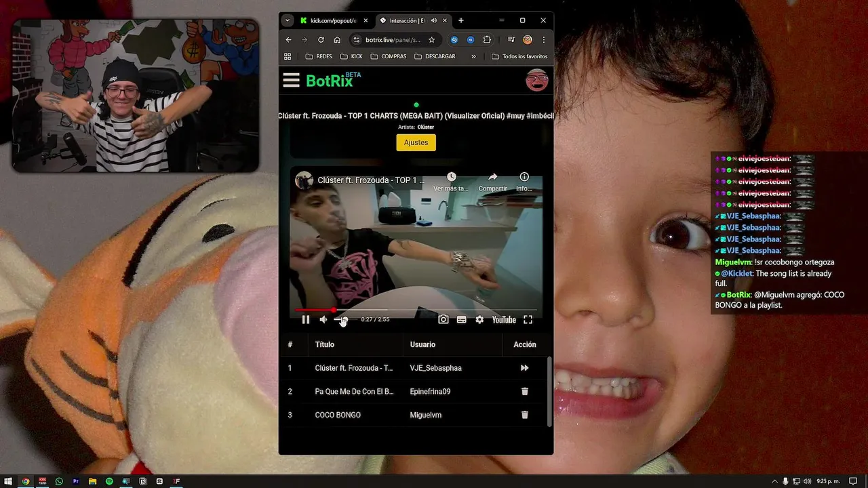The height and width of the screenshot is (488, 868).
Task: Toggle subtitles on the video player
Action: [x=462, y=320]
